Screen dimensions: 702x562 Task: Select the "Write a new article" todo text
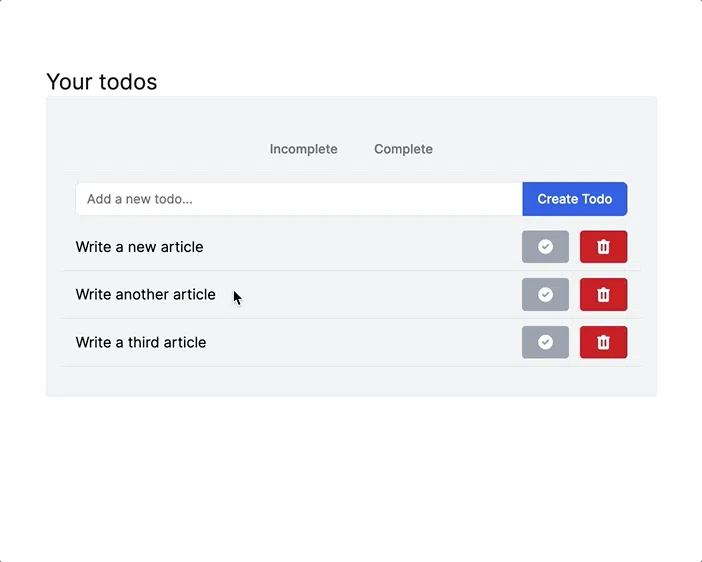139,247
